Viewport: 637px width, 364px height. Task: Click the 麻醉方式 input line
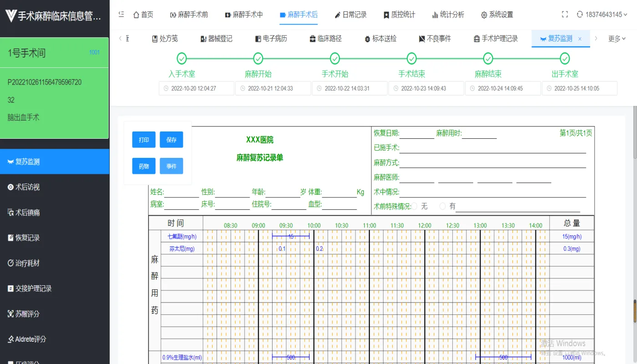pos(493,162)
